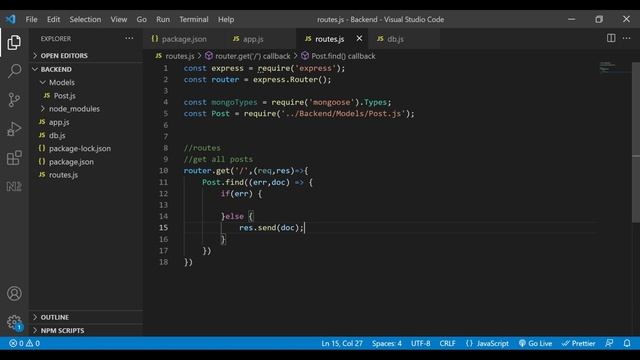Click line number 10 in gutter
Screen dimensions: 640x360
163,171
